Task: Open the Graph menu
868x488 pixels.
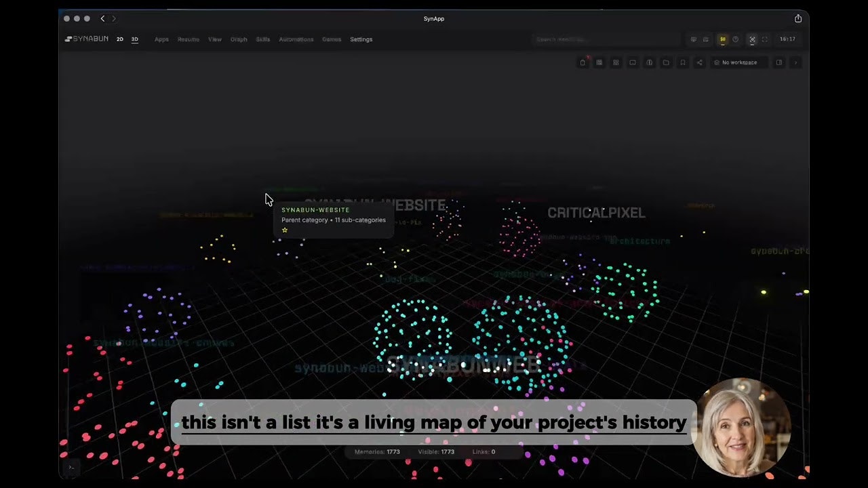Action: [x=239, y=39]
